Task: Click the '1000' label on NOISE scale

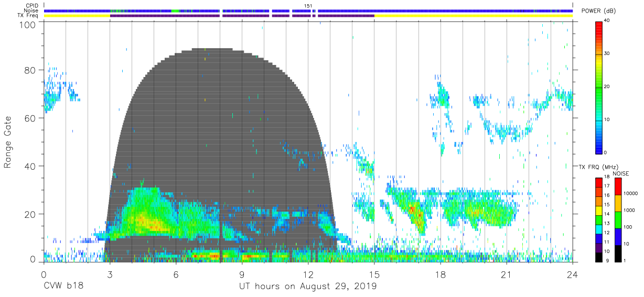Action: pos(630,210)
